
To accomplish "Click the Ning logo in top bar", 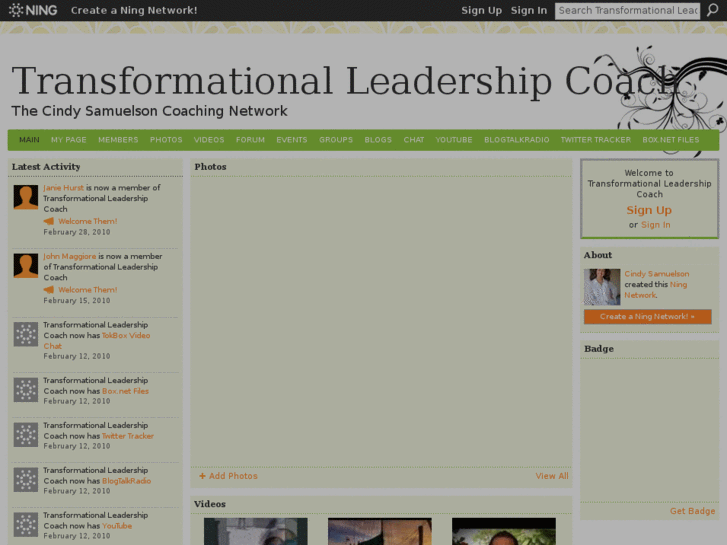I will coord(33,10).
